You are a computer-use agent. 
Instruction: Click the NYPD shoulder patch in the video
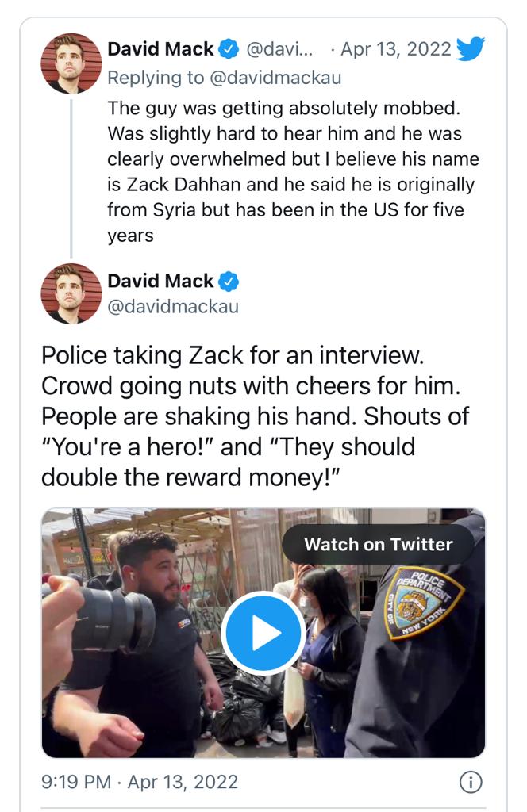[x=424, y=603]
